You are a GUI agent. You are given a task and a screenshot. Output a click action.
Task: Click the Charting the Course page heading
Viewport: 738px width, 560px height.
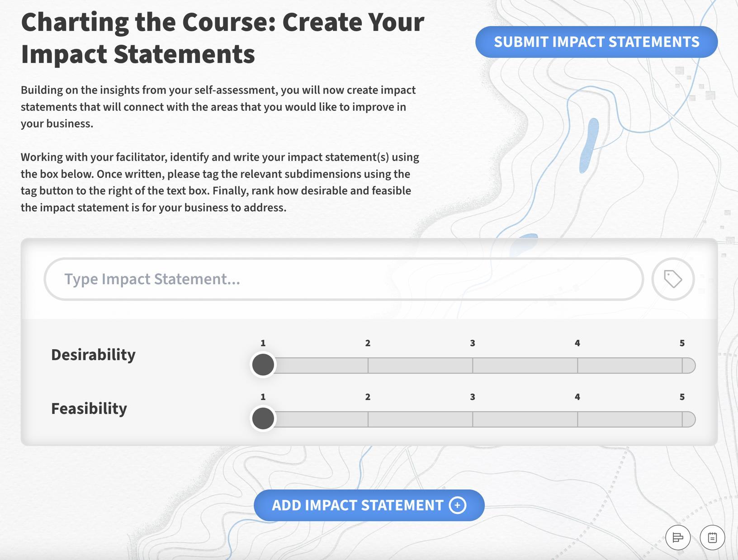[x=222, y=38]
